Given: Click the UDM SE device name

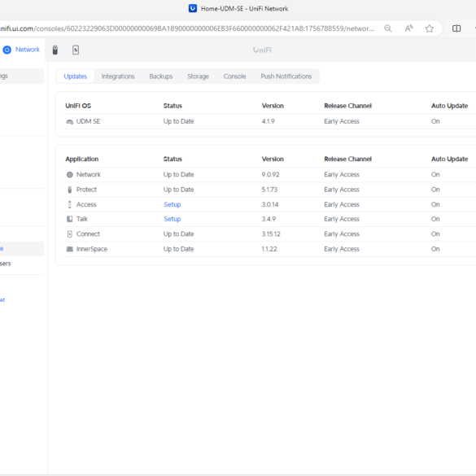Looking at the screenshot, I should [x=88, y=121].
